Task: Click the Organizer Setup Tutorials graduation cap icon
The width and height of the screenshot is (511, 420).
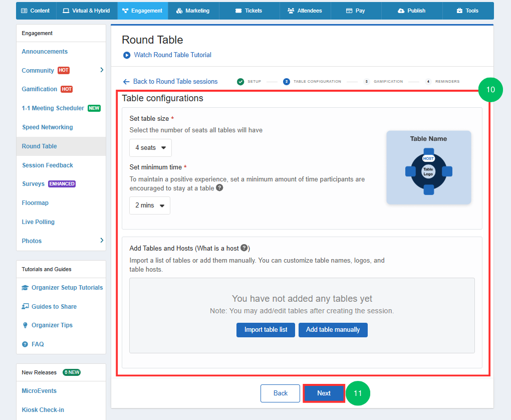Action: click(25, 288)
